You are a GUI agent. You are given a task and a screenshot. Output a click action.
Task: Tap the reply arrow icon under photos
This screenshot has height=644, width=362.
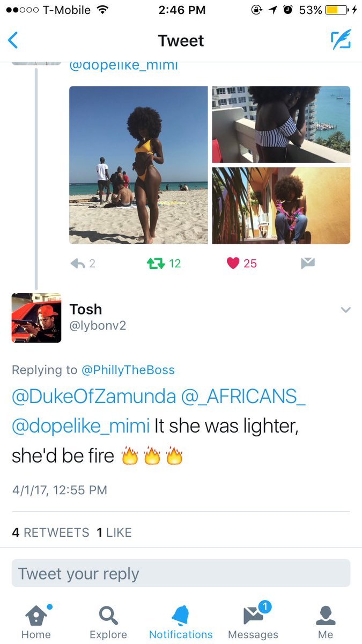tap(78, 263)
